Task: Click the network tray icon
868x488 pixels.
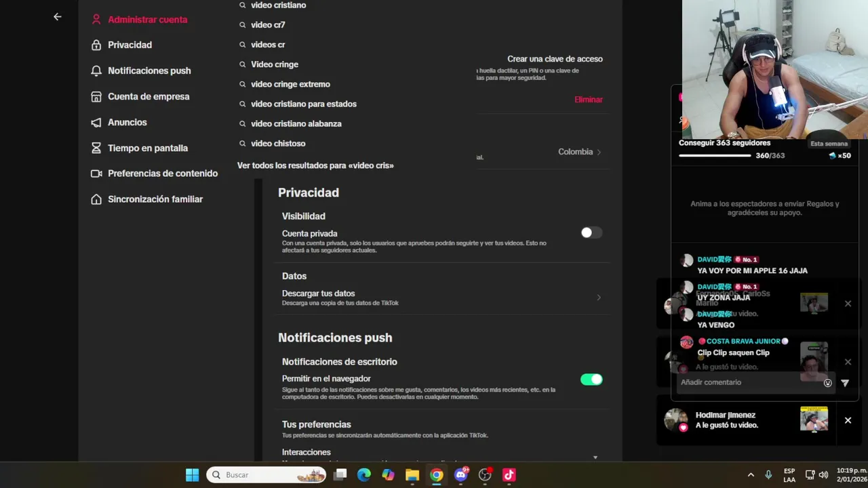Action: pyautogui.click(x=810, y=475)
